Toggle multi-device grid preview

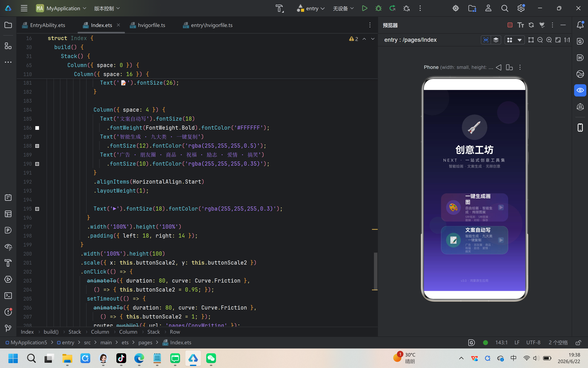(x=510, y=40)
